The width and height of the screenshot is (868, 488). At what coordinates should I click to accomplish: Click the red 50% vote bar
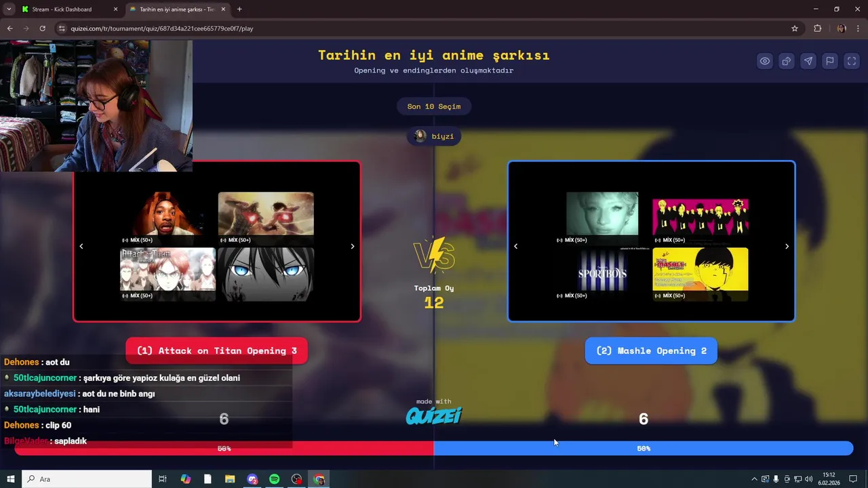pyautogui.click(x=224, y=448)
